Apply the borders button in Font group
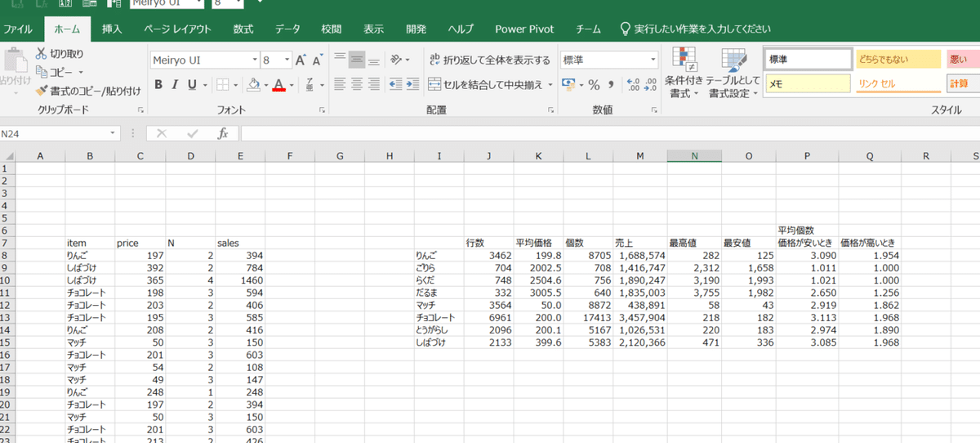The height and width of the screenshot is (443, 980). 221,84
